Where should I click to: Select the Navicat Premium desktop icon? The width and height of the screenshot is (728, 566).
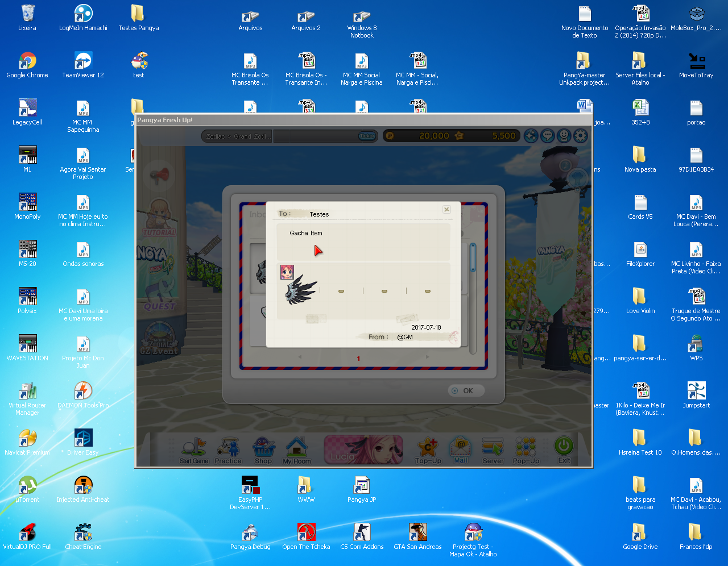27,442
